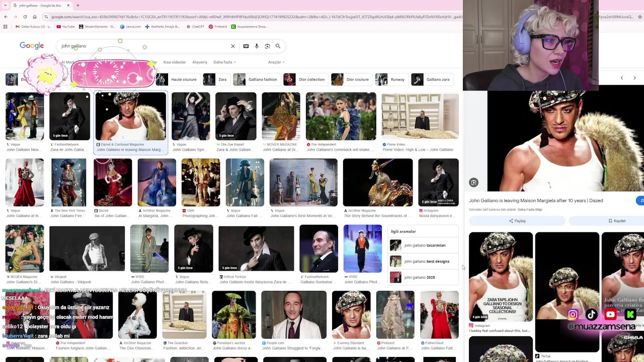The width and height of the screenshot is (644, 362).
Task: Click the magnifier search icon
Action: point(278,46)
